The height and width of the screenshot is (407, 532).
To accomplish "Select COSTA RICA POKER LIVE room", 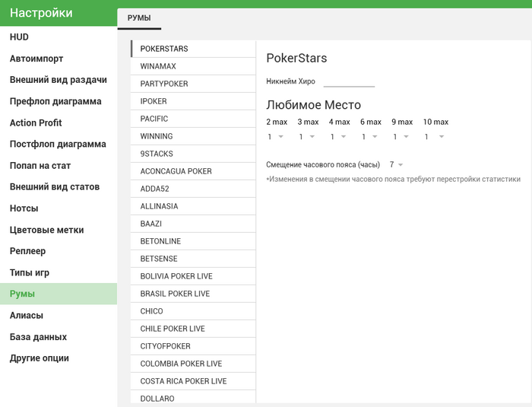I will (193, 381).
